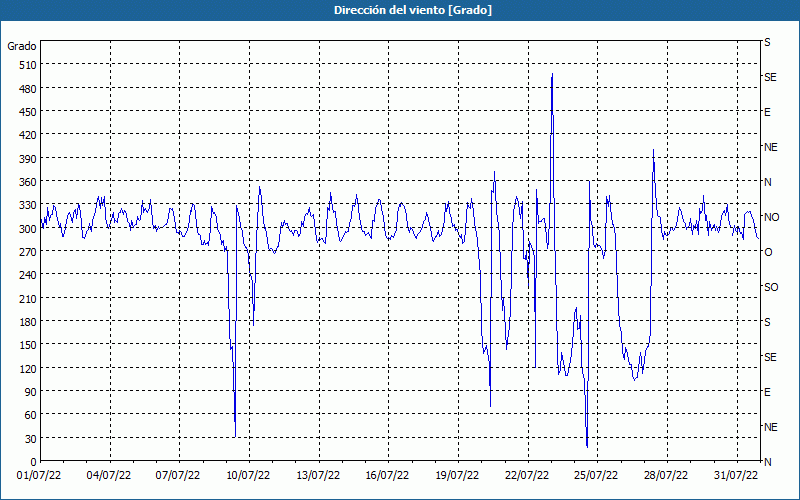Click the 'N' compass label beside 0
The image size is (800, 500).
[768, 462]
